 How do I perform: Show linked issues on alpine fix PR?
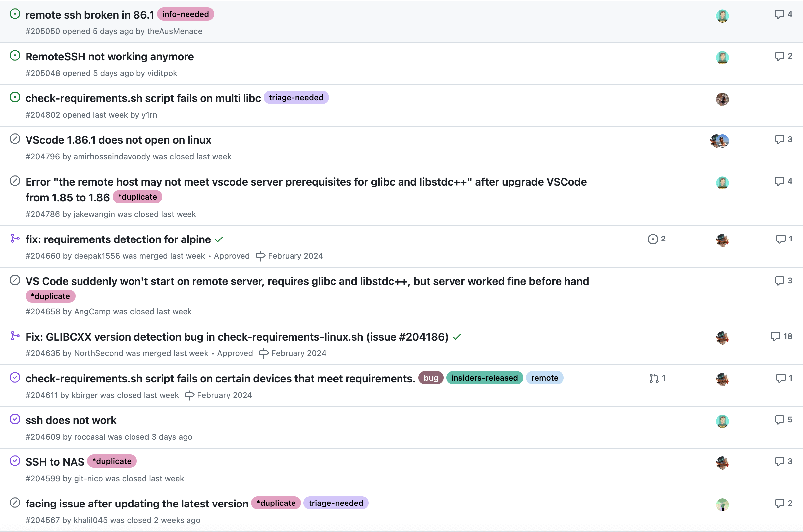657,239
